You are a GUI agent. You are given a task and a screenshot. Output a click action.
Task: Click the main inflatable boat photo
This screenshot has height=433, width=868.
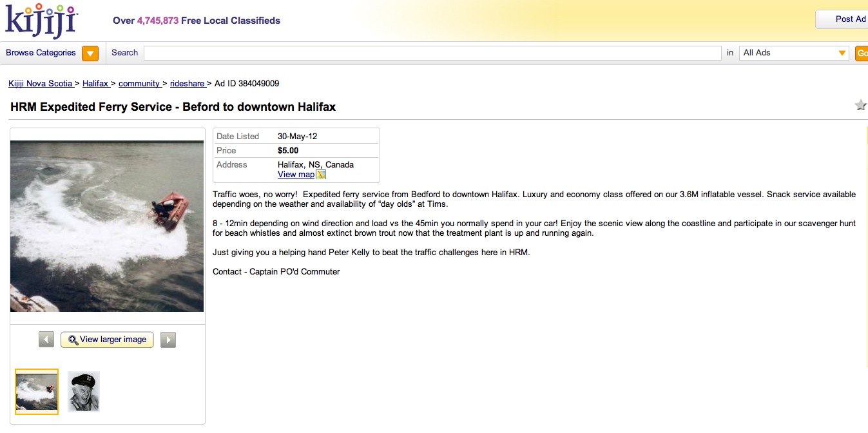(x=107, y=226)
